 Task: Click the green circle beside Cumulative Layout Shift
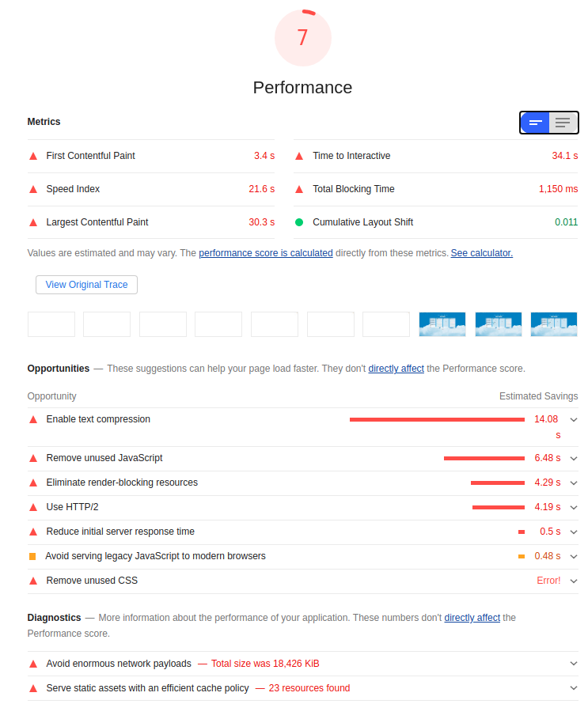click(299, 222)
